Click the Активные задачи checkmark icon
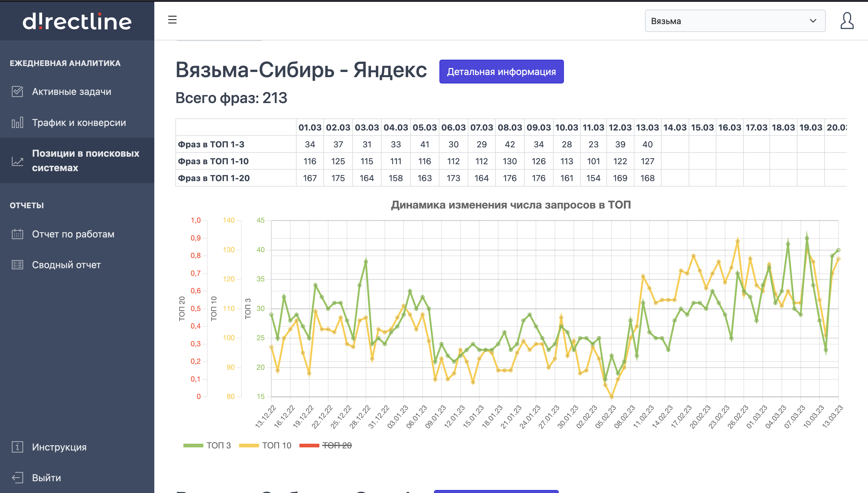This screenshot has width=868, height=493. click(x=17, y=91)
